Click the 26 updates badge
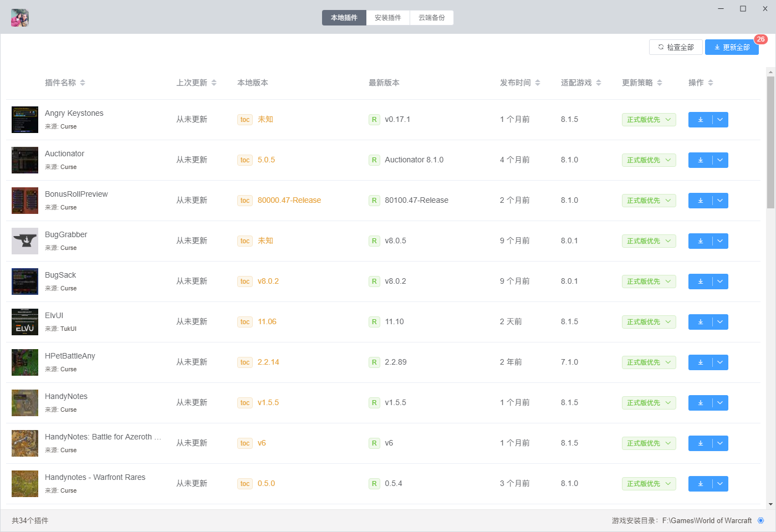This screenshot has width=776, height=532. 760,39
